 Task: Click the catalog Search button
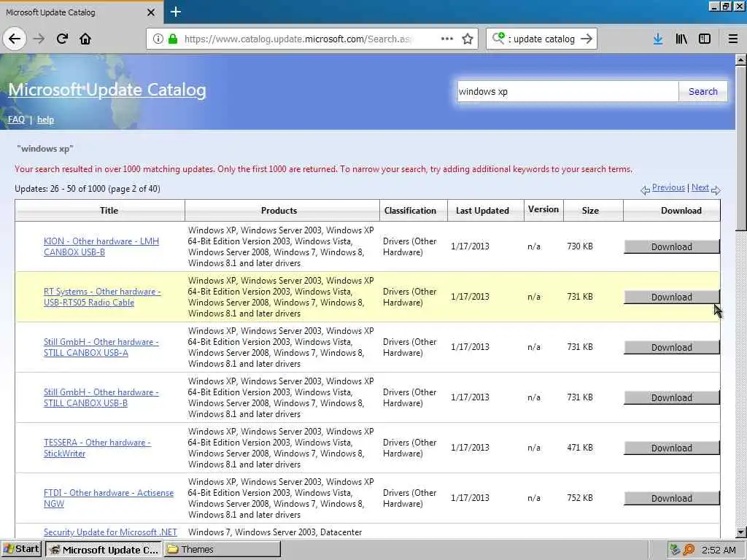(x=703, y=91)
